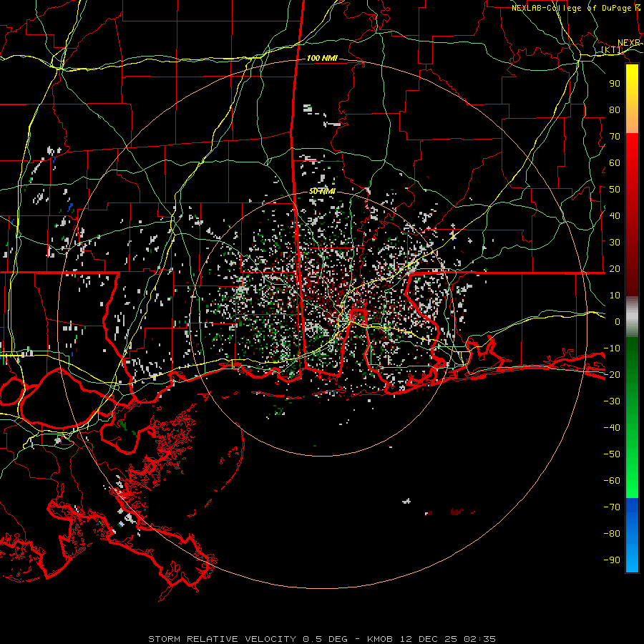Click the 30 value on velocity scale

point(615,243)
